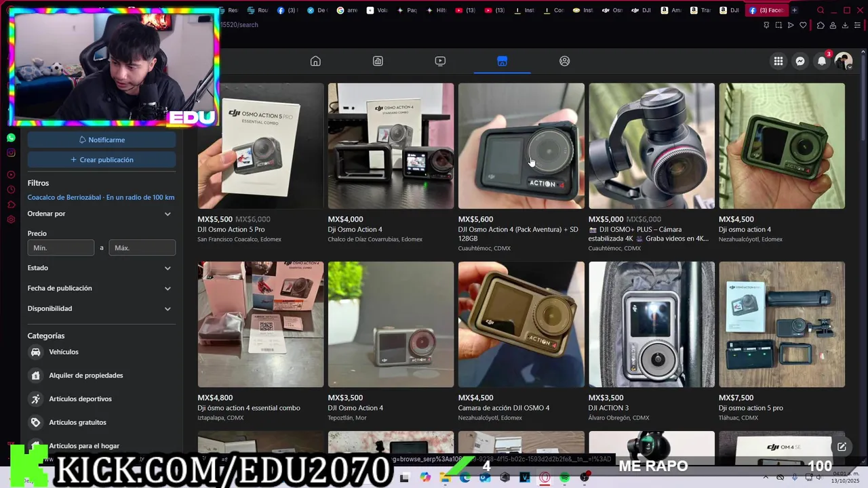Open Settings gear in Opera sidebar
Image resolution: width=868 pixels, height=488 pixels.
[x=11, y=220]
